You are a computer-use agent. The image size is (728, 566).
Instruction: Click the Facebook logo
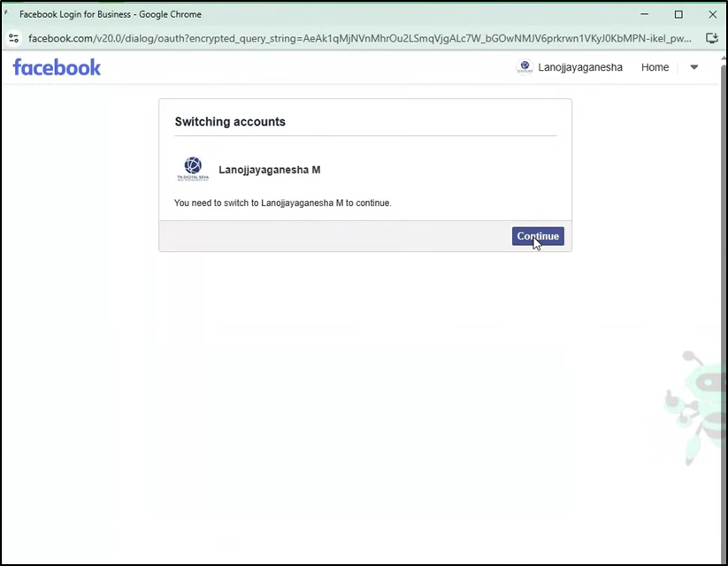click(57, 67)
